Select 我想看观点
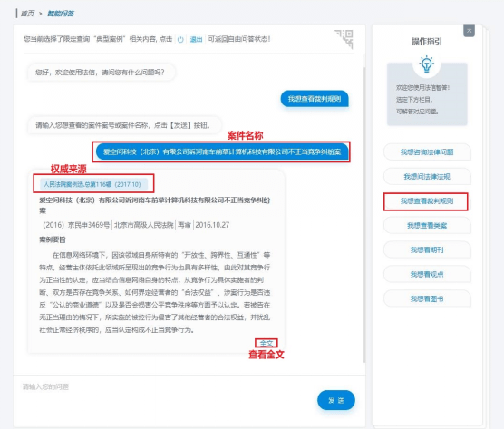The image size is (504, 430). coord(427,274)
